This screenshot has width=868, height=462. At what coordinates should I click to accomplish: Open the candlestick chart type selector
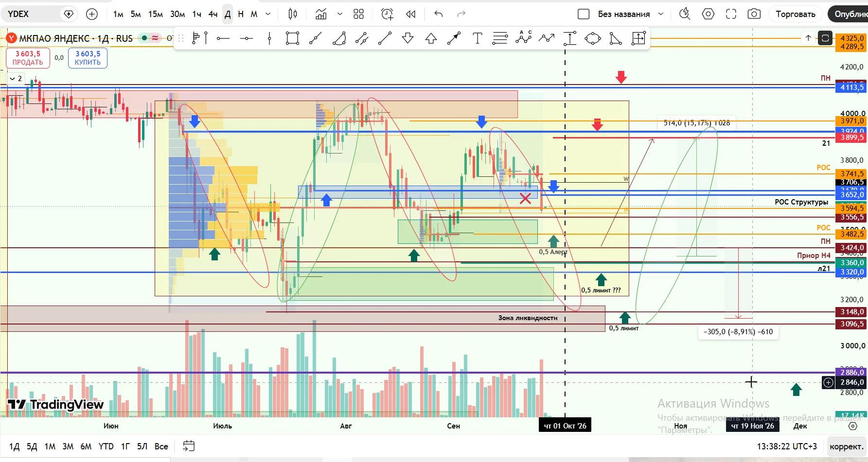[293, 14]
